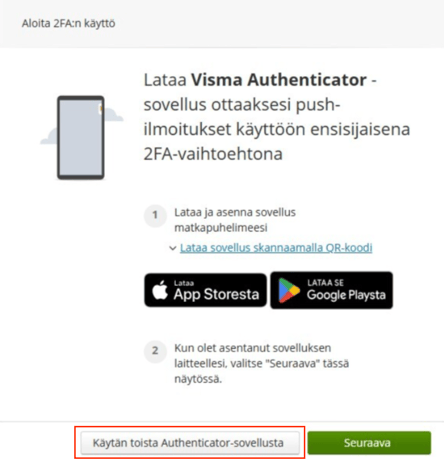This screenshot has height=461, width=444.
Task: Continue with the green Seuraava button
Action: point(369,443)
